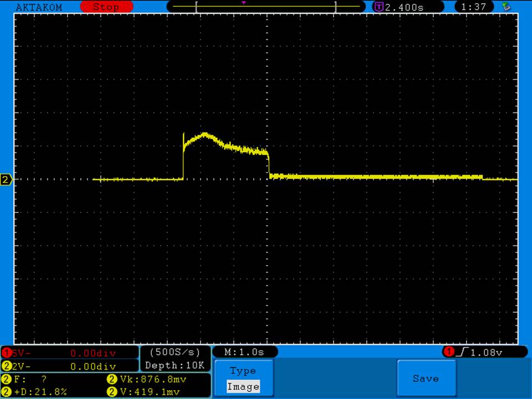Click the 500S/s sample rate display
The height and width of the screenshot is (399, 532).
(175, 352)
